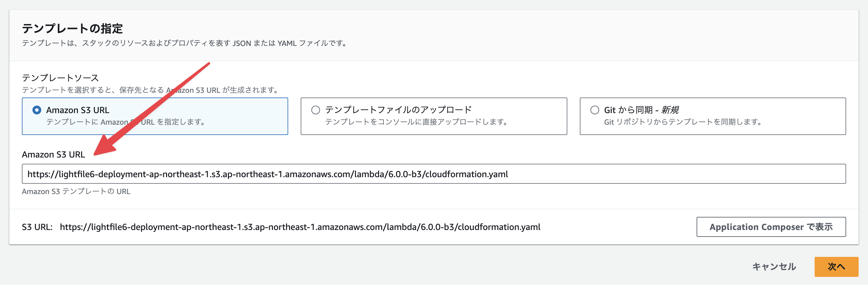Click the Amazon S3 URL field label
Image resolution: width=868 pixels, height=285 pixels.
click(52, 155)
